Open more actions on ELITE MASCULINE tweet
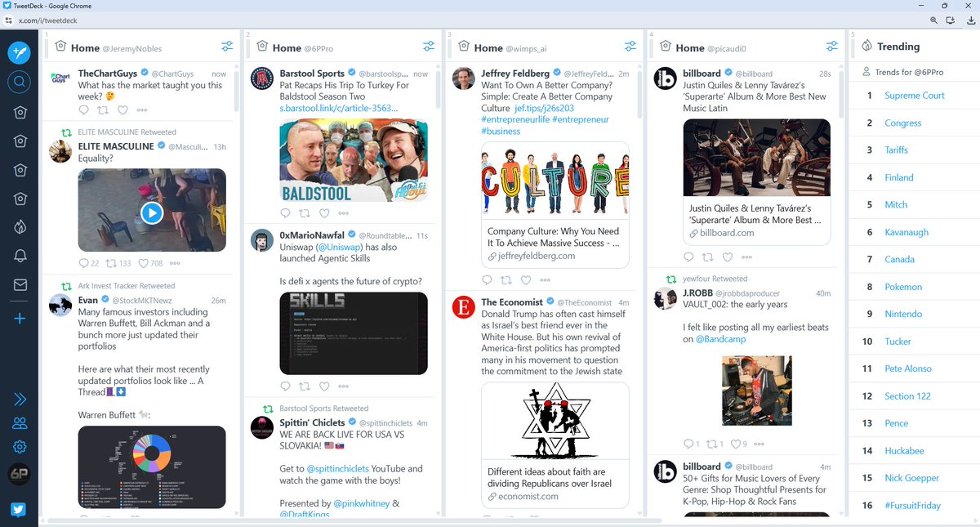The height and width of the screenshot is (527, 980). pos(175,263)
